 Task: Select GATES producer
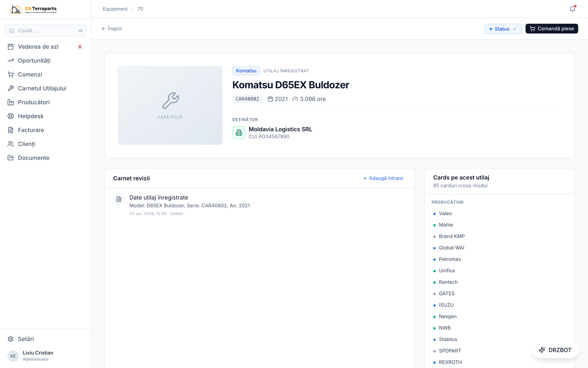click(447, 294)
